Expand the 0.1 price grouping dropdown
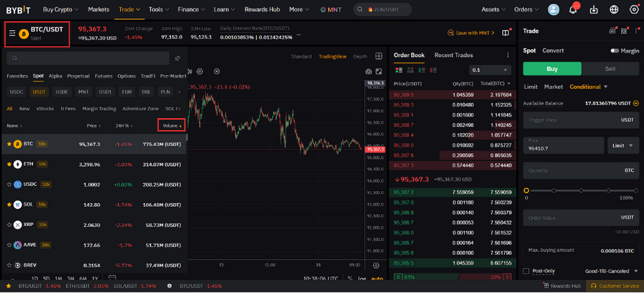 pyautogui.click(x=490, y=70)
